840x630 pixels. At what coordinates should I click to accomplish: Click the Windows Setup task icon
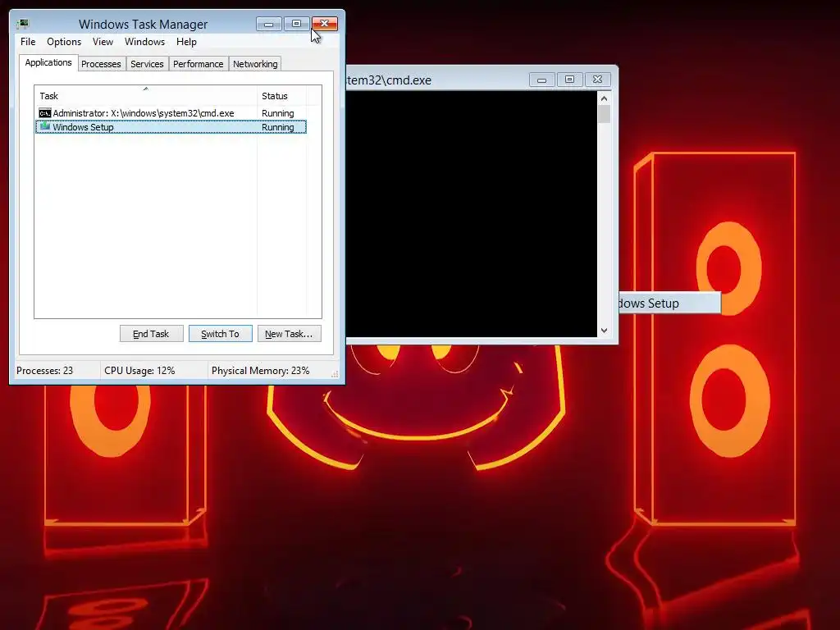[45, 126]
